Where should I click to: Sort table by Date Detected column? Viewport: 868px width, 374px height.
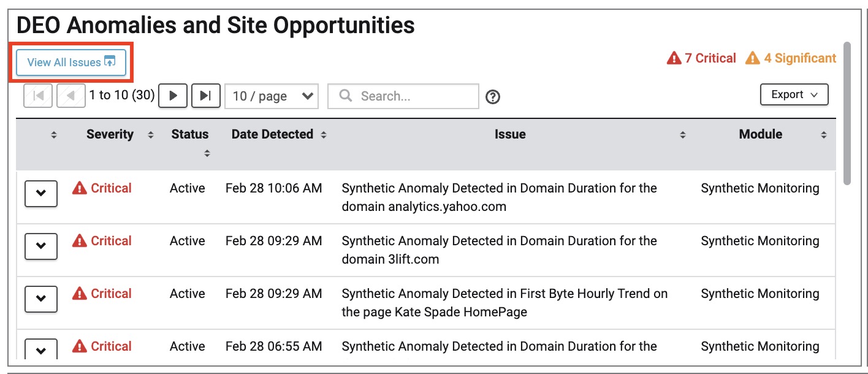[x=324, y=135]
